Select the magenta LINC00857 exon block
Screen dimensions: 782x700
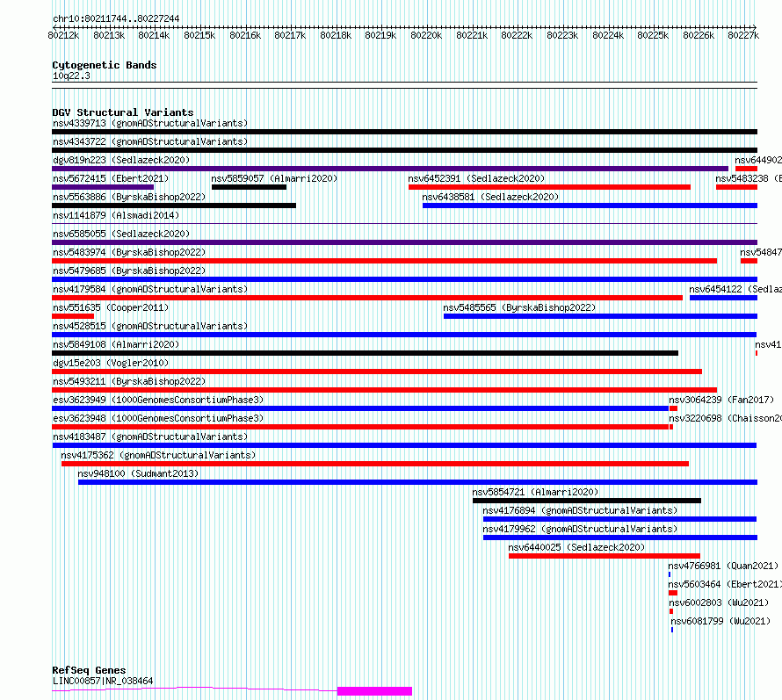[x=374, y=691]
